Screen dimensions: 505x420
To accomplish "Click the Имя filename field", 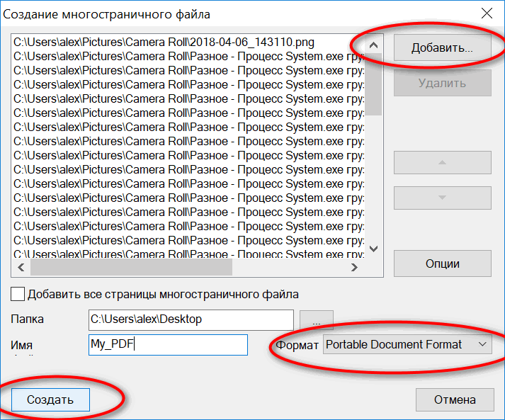I will (168, 345).
